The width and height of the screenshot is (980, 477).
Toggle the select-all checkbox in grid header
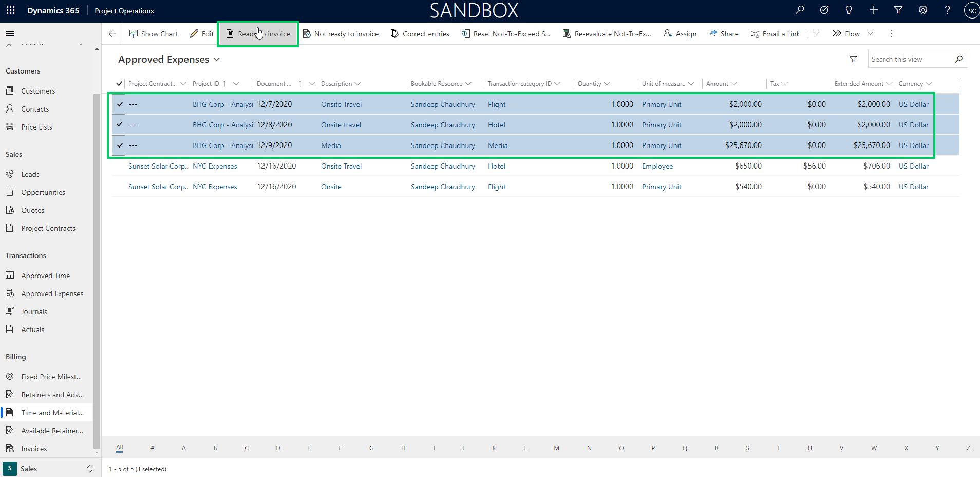coord(120,84)
